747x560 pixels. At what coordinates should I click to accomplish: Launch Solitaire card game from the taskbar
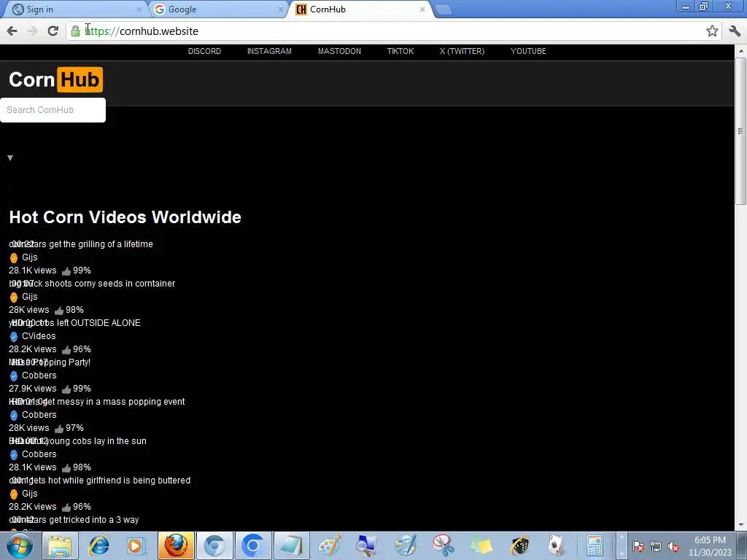[x=557, y=545]
